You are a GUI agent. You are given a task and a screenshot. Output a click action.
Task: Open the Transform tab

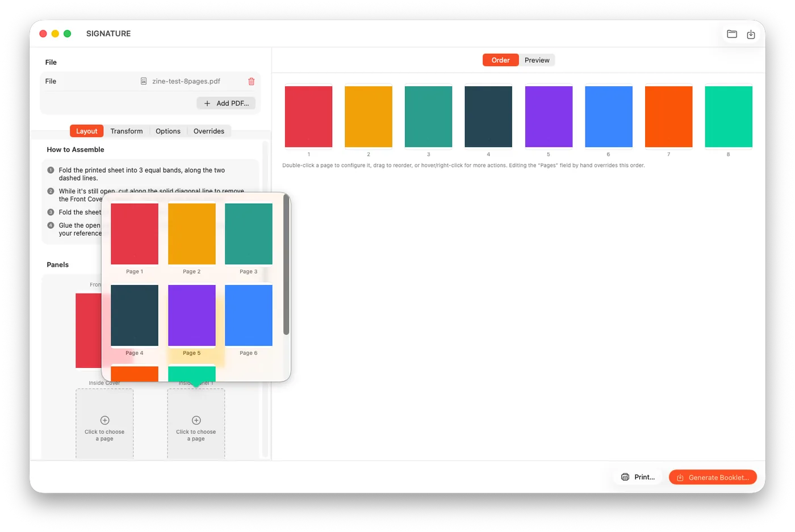coord(127,131)
